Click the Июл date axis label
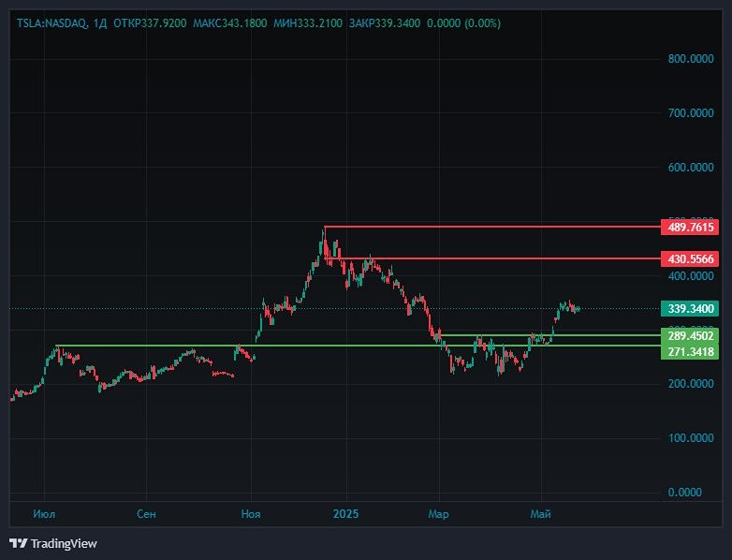 pos(44,514)
